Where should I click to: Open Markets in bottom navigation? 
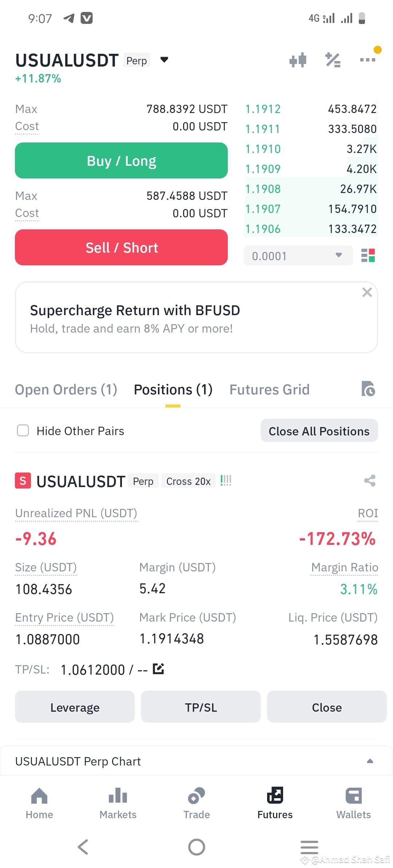pyautogui.click(x=118, y=803)
